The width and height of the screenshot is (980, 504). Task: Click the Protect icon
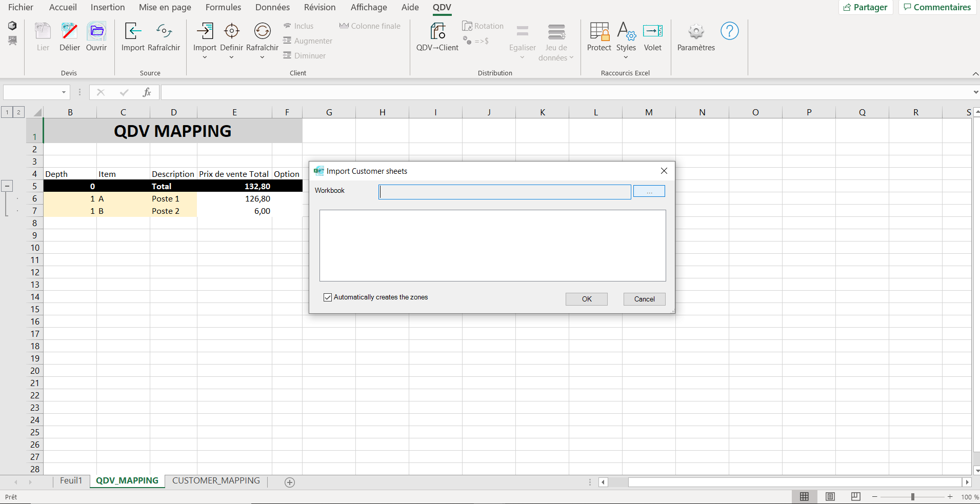[599, 31]
